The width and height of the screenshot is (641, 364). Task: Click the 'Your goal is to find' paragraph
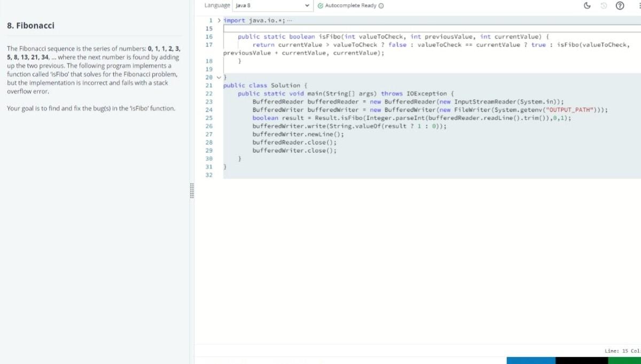pyautogui.click(x=91, y=108)
